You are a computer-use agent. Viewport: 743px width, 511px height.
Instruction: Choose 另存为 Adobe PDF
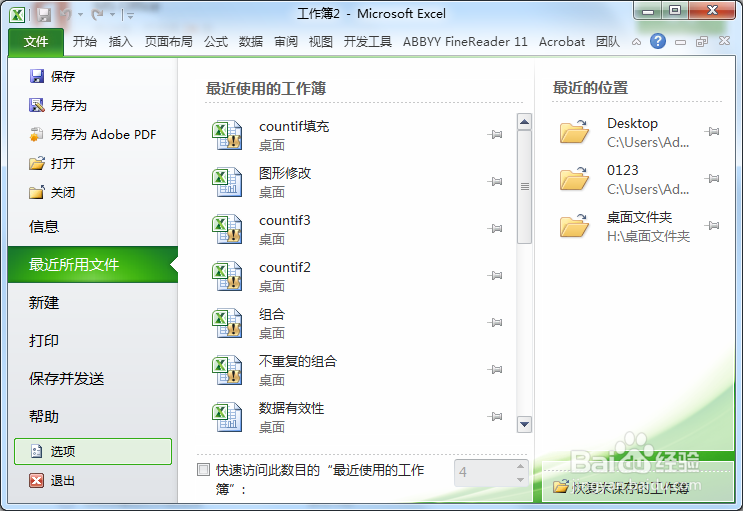(x=93, y=135)
